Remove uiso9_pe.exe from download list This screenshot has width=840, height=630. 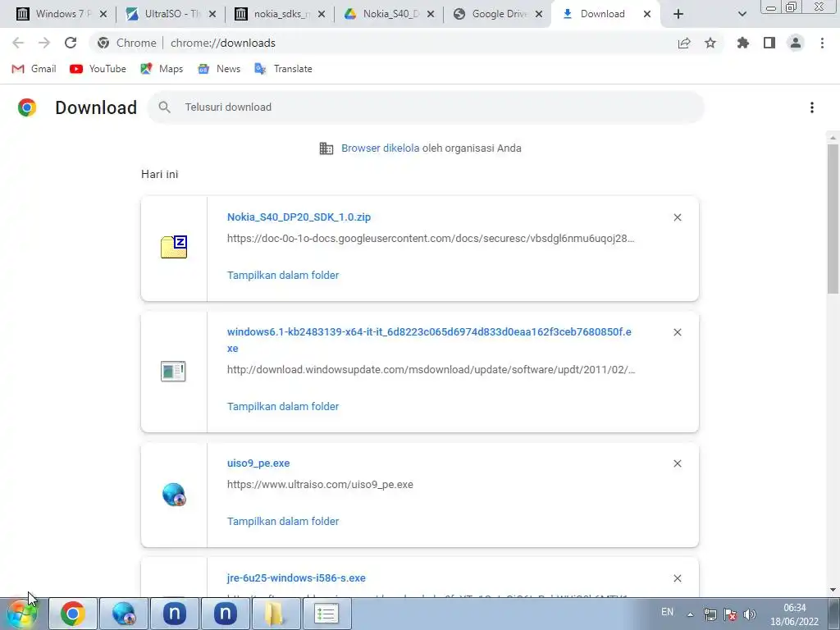[677, 463]
